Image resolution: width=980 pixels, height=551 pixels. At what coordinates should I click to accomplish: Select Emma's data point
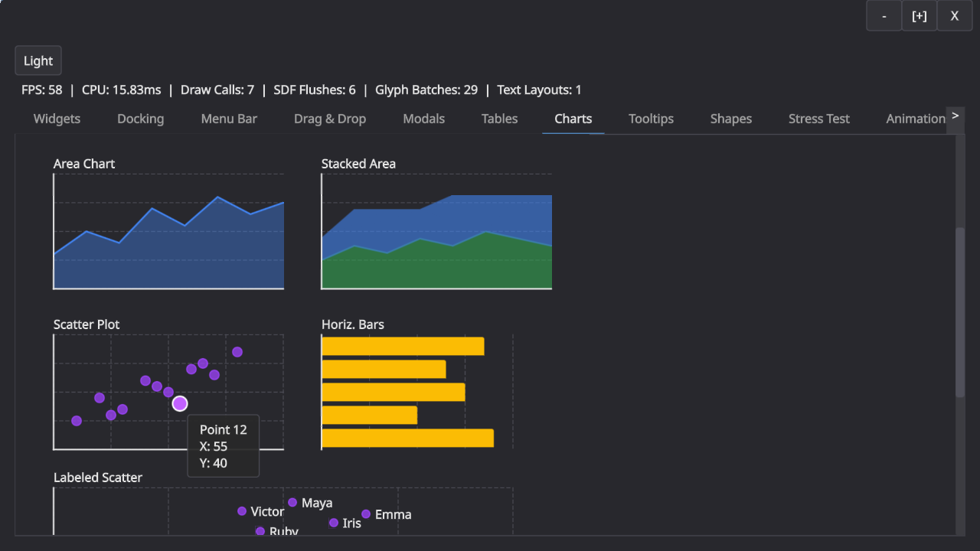pyautogui.click(x=365, y=514)
